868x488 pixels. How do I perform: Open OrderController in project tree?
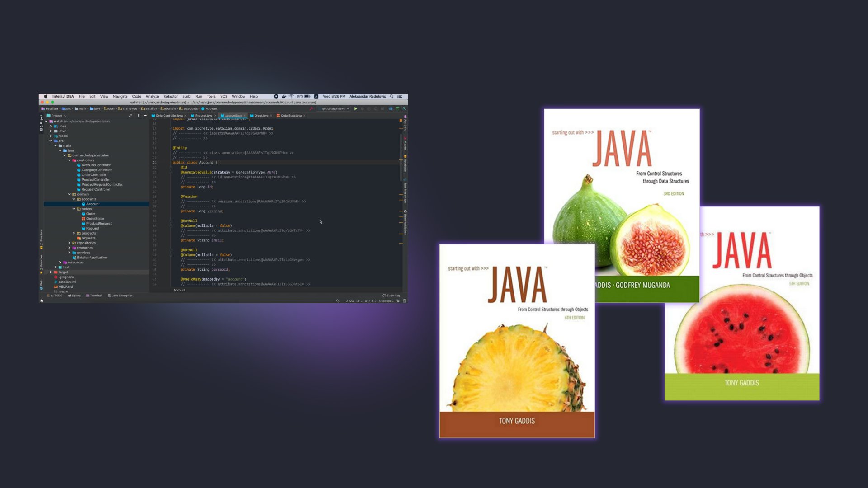94,175
